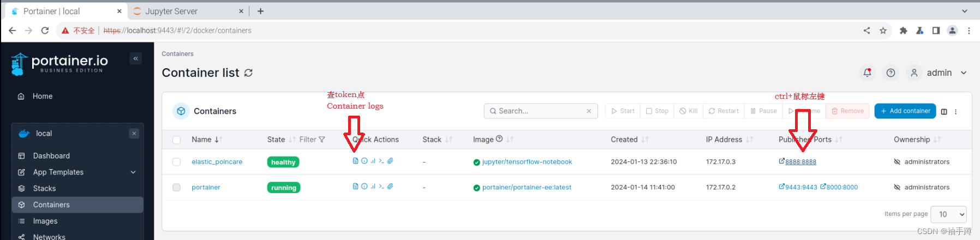Screen dimensions: 980x240
Task: Attach console to portainer container
Action: pos(390,187)
